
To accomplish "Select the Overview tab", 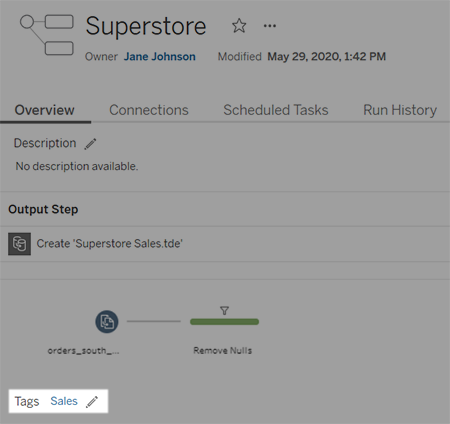I will (44, 110).
